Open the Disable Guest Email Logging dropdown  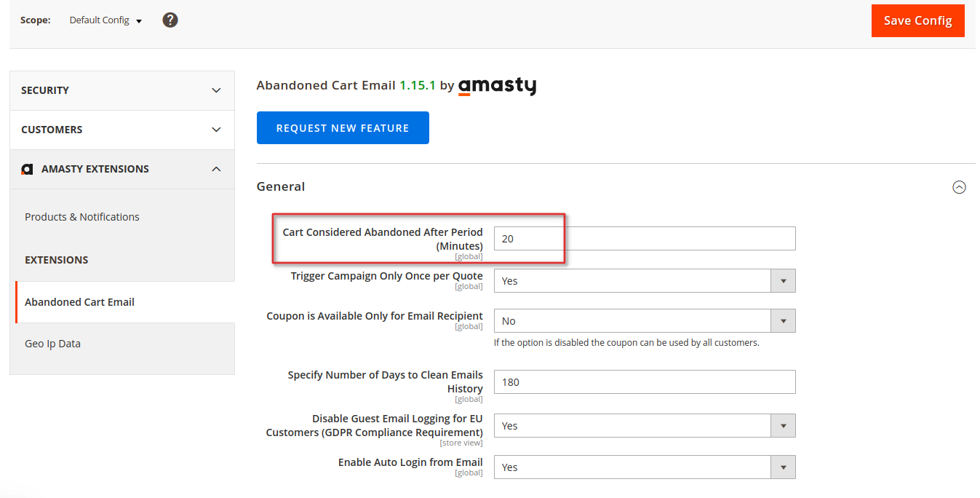(x=645, y=426)
